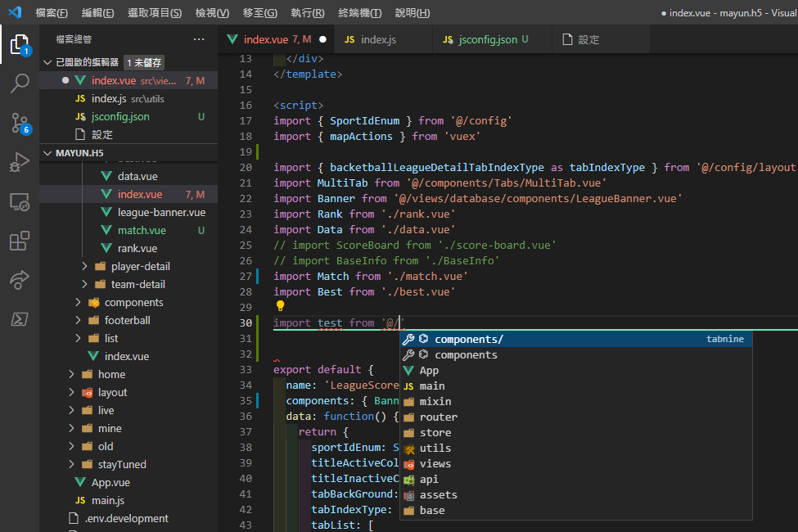Switch to the index.js editor tab
The image size is (798, 532).
click(378, 39)
